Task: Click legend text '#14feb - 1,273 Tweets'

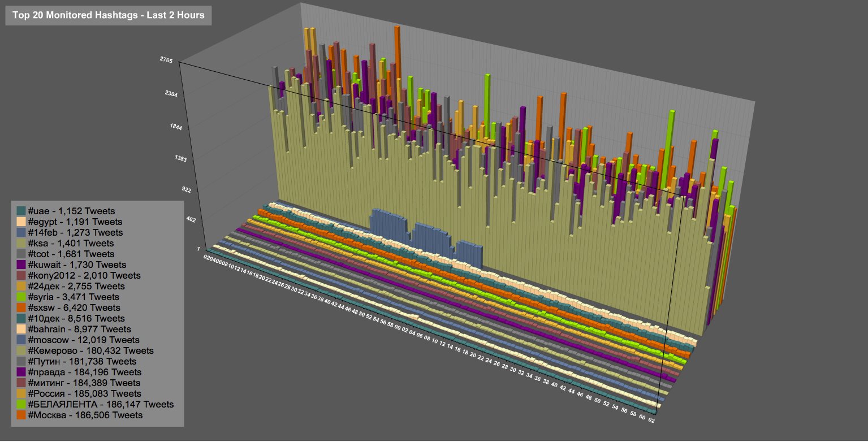Action: click(x=75, y=232)
